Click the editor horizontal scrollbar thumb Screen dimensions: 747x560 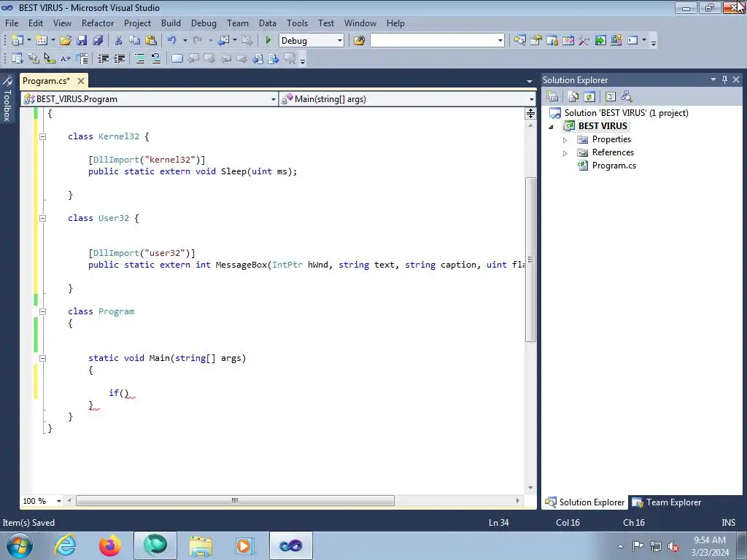(x=235, y=501)
